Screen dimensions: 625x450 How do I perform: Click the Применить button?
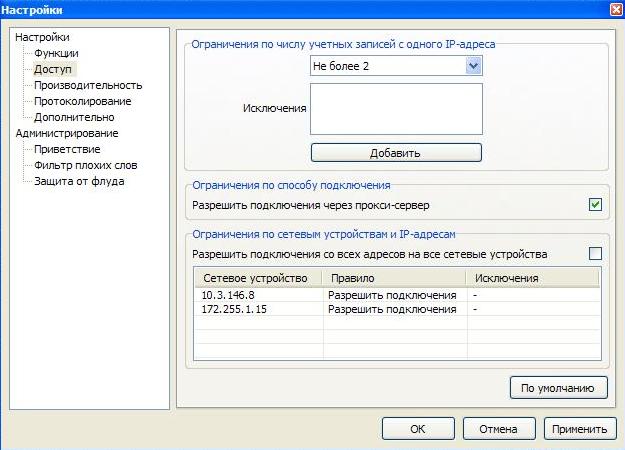click(x=580, y=428)
